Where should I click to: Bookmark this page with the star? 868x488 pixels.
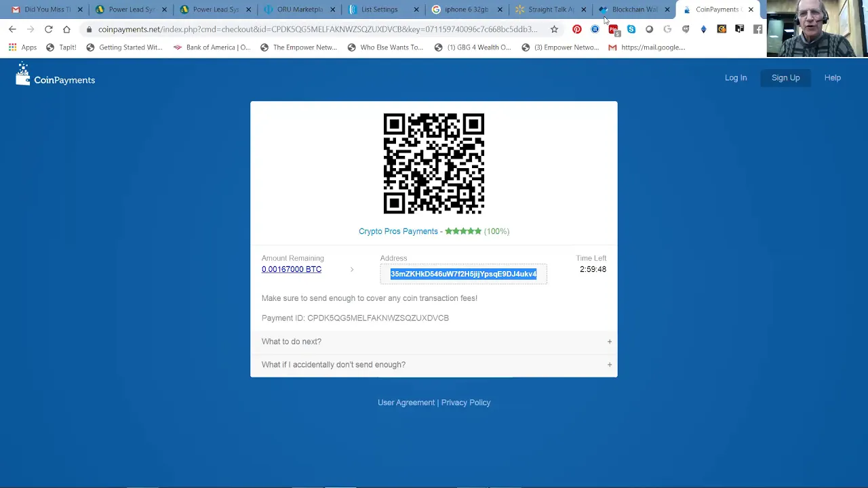[554, 29]
